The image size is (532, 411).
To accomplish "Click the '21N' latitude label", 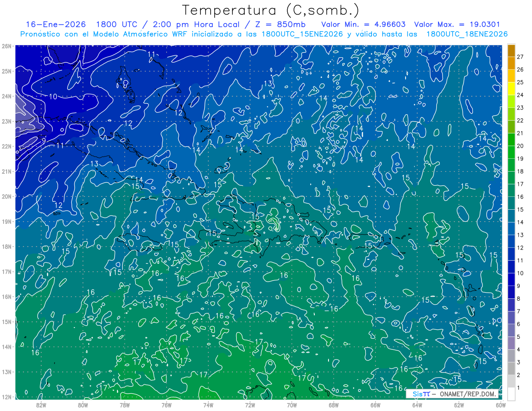I will tap(6, 171).
